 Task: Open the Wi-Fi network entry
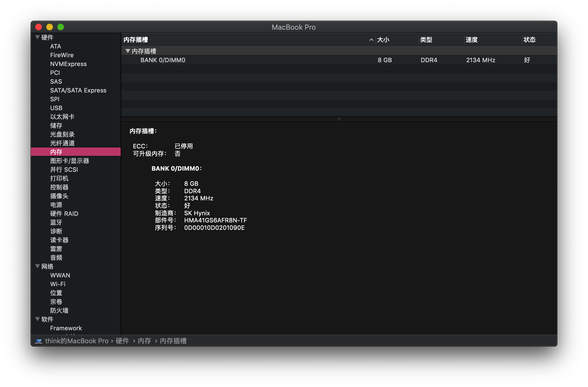pyautogui.click(x=58, y=284)
